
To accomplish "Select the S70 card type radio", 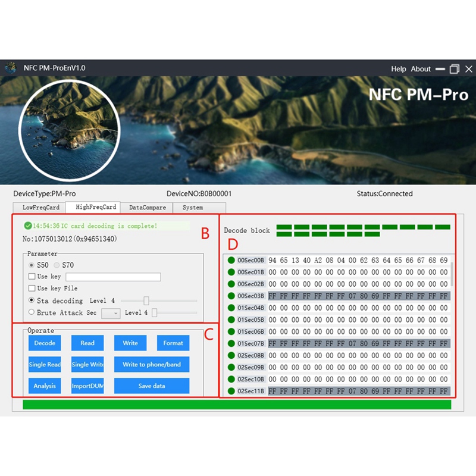I will click(57, 265).
